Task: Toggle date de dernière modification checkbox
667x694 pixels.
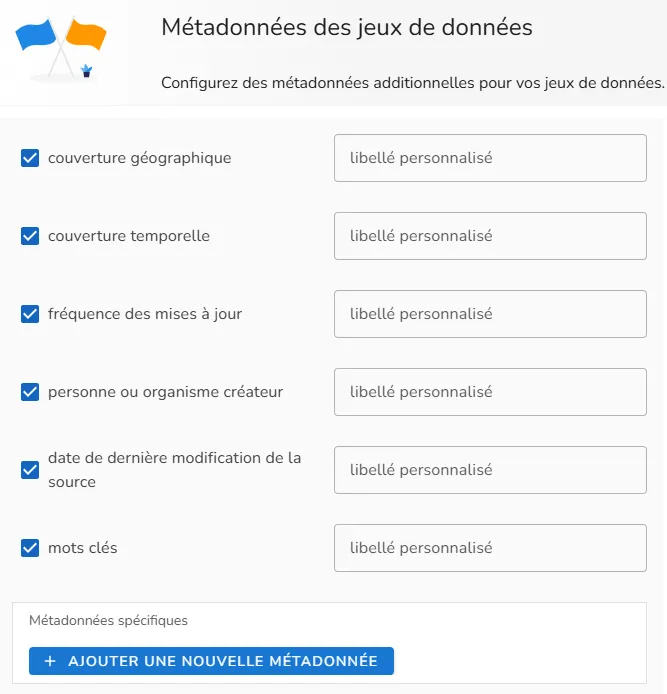Action: [x=30, y=470]
